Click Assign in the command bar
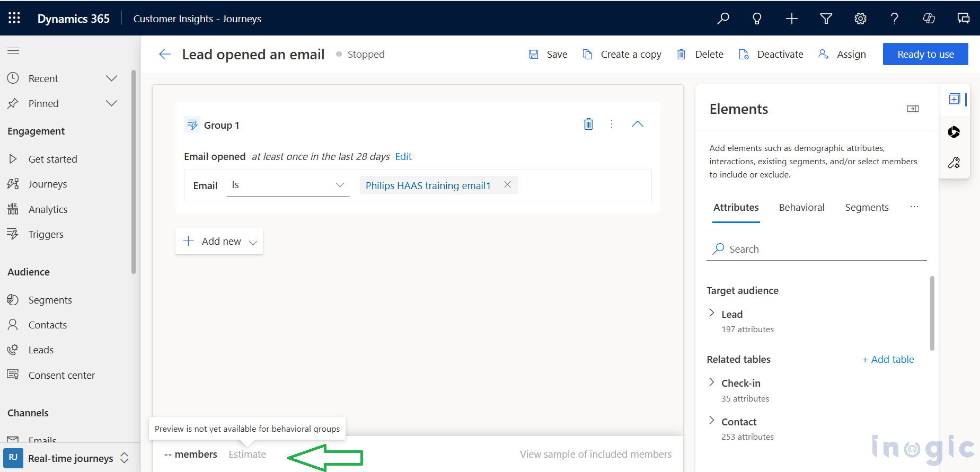Viewport: 980px width, 472px height. [x=842, y=54]
